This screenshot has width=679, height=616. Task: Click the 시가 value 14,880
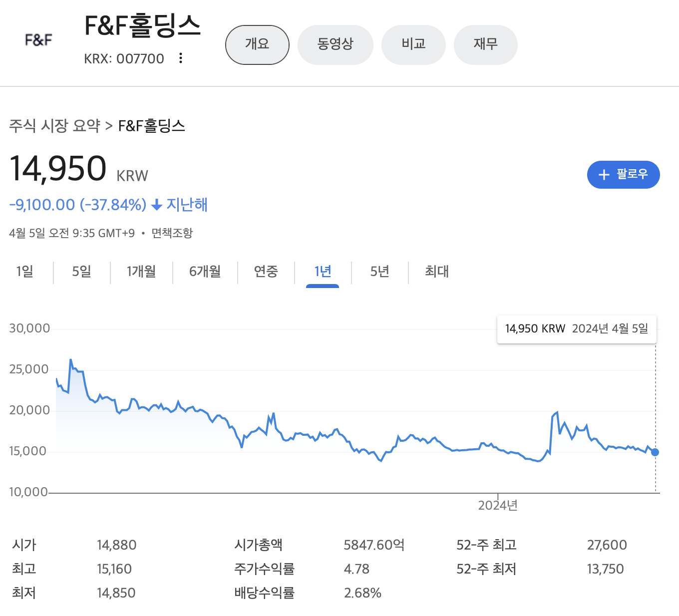tap(117, 545)
